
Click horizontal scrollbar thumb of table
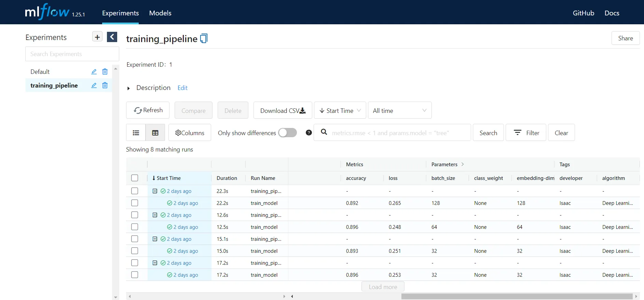pyautogui.click(x=517, y=296)
